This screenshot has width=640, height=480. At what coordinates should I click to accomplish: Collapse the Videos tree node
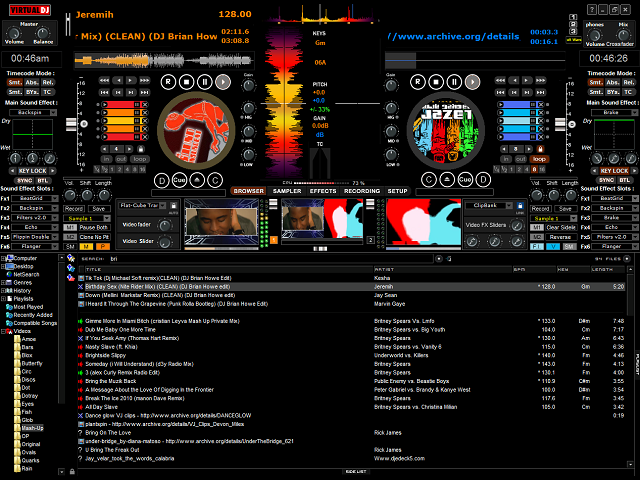click(x=3, y=331)
